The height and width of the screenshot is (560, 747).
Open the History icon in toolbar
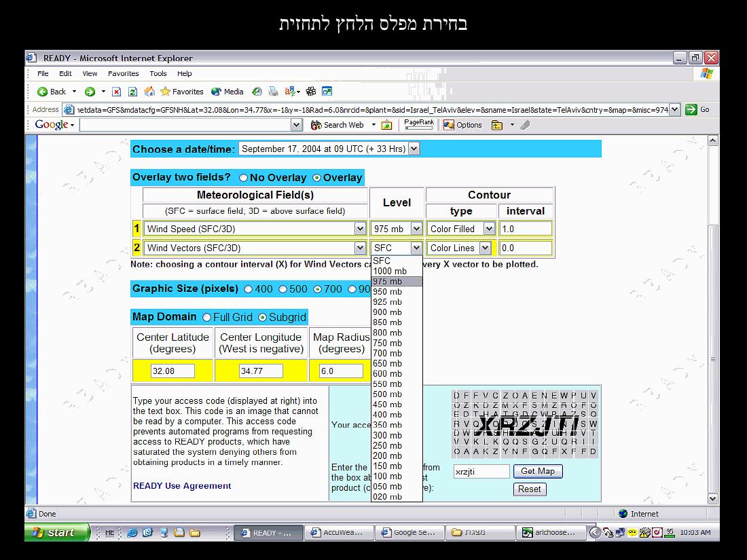click(257, 92)
